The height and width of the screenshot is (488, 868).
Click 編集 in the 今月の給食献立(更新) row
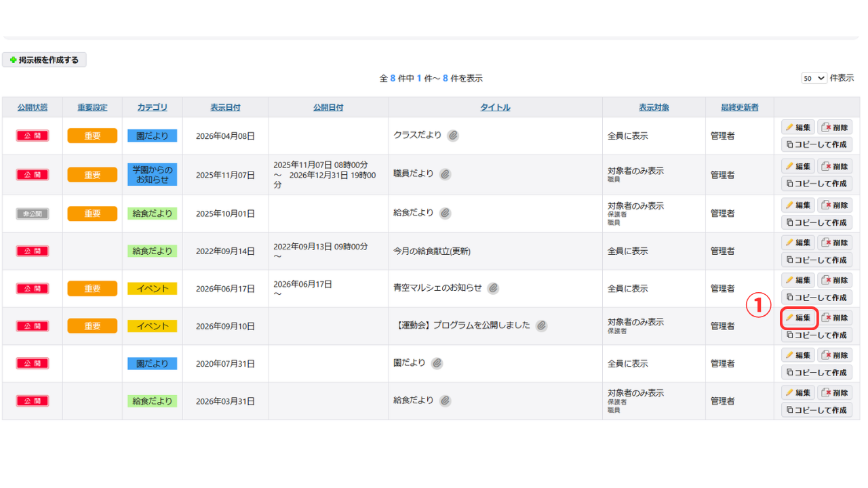click(x=798, y=243)
